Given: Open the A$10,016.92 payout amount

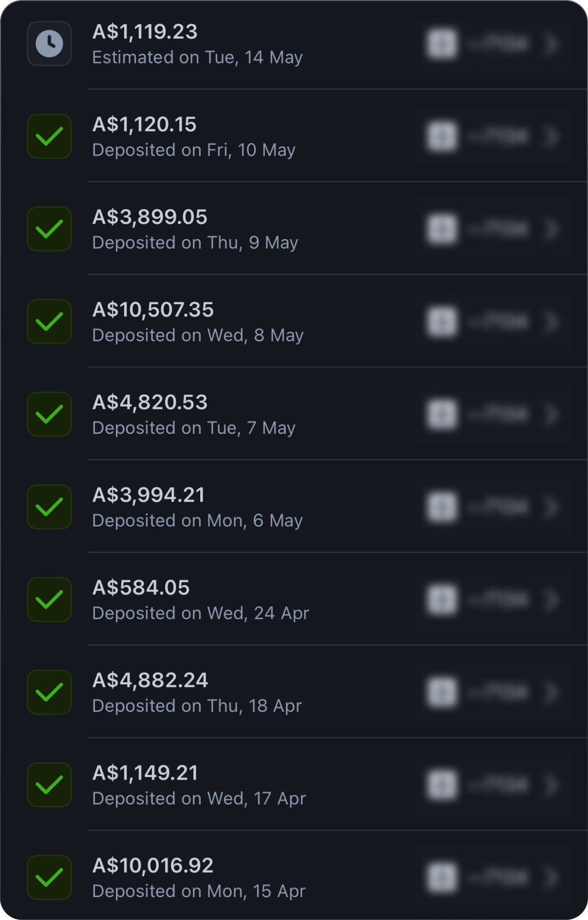Looking at the screenshot, I should coord(153,866).
